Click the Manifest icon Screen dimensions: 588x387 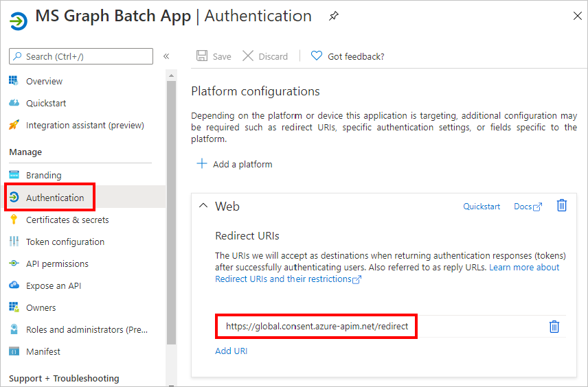click(14, 351)
